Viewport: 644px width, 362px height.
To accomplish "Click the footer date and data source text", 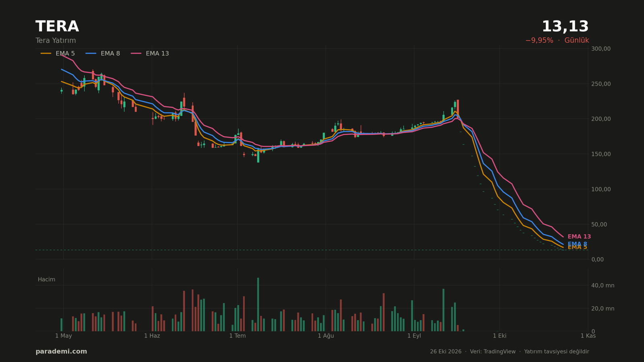I will tap(510, 352).
